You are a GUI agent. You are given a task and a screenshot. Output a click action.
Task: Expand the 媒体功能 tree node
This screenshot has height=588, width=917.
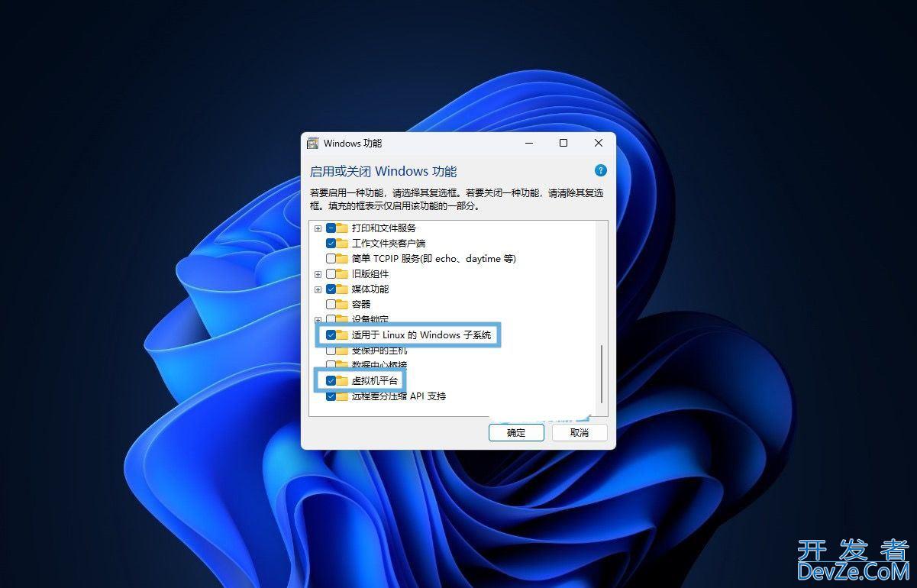point(318,289)
